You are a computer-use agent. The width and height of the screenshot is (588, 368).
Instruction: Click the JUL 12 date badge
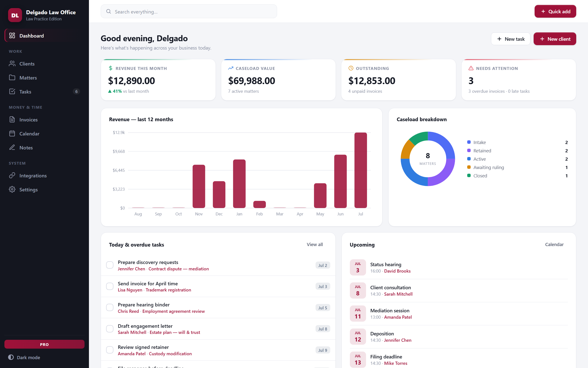[358, 337]
